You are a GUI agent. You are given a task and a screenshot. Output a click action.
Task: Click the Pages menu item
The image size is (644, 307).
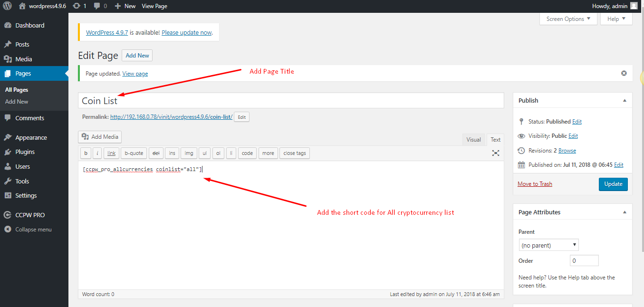coord(34,74)
